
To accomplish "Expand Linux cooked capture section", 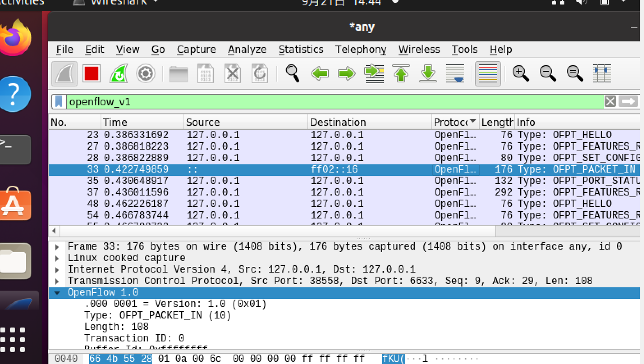I will (x=57, y=258).
